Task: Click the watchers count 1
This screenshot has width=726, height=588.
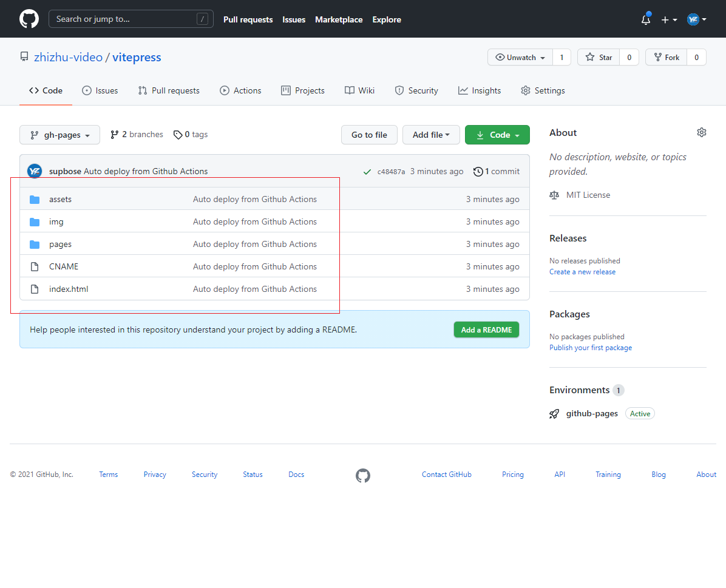Action: [561, 58]
